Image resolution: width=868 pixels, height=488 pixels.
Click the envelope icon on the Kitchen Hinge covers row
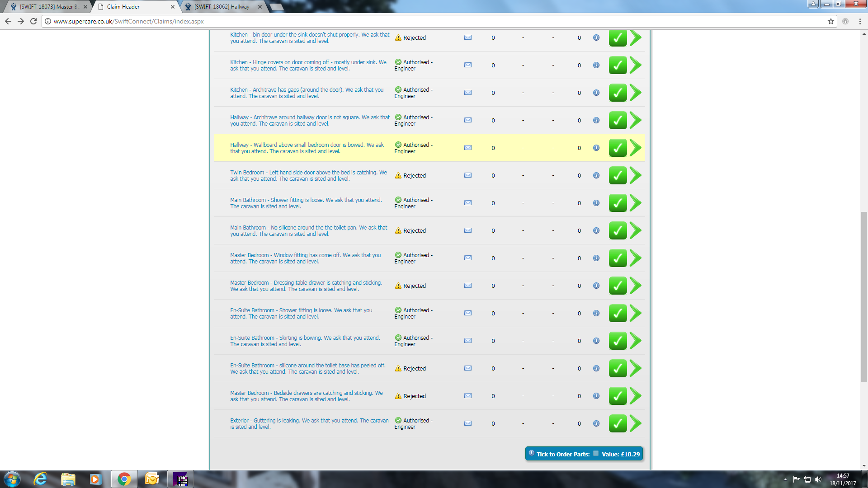[468, 65]
